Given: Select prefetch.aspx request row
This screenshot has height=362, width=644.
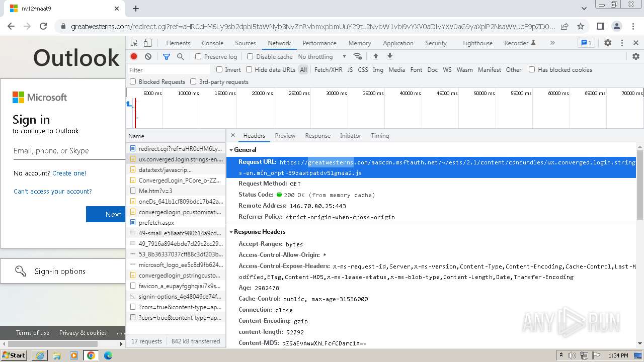Looking at the screenshot, I should click(176, 223).
